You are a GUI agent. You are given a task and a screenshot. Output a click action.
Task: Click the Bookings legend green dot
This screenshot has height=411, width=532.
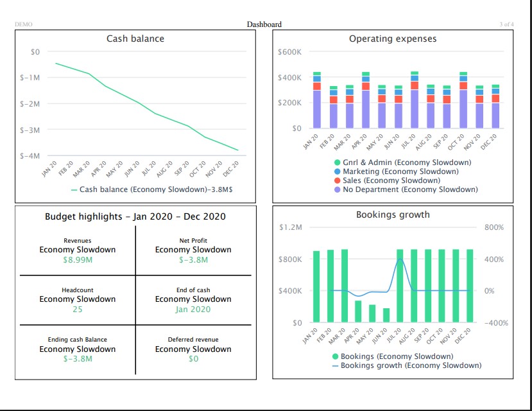[x=336, y=356]
